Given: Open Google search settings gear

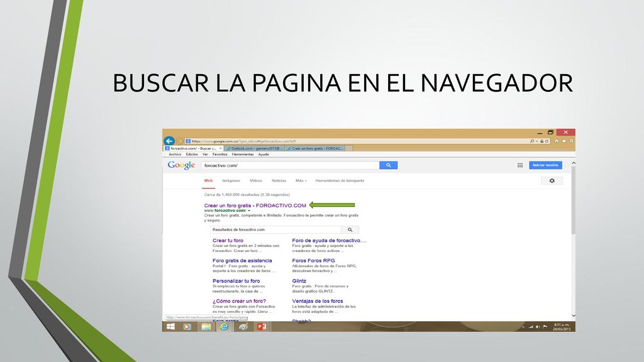Looking at the screenshot, I should click(x=552, y=180).
